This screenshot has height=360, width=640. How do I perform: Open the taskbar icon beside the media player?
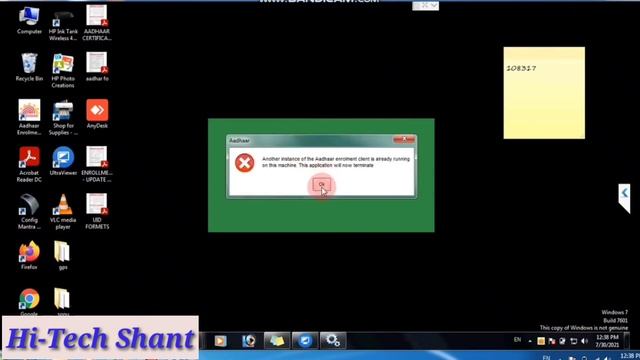point(249,341)
